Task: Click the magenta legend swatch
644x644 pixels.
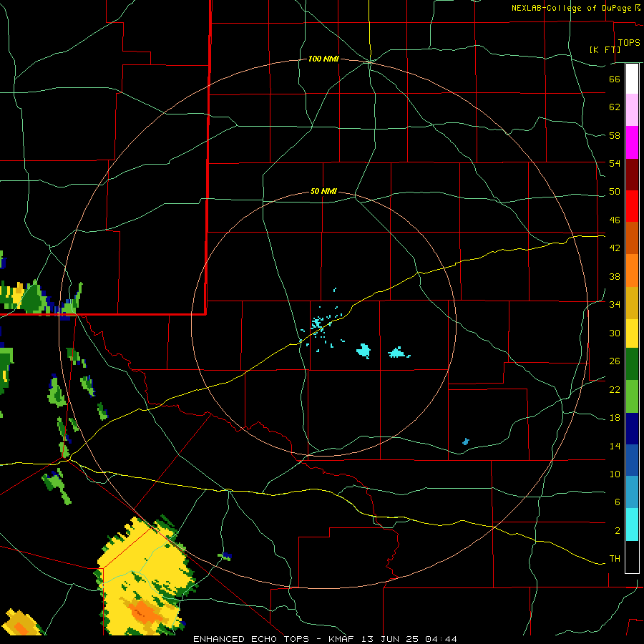Action: click(x=632, y=142)
